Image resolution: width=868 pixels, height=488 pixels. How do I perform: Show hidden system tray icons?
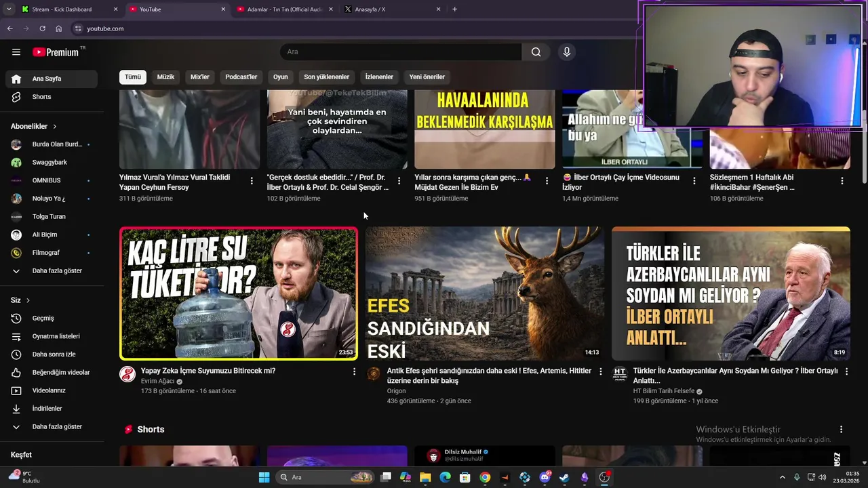[782, 477]
